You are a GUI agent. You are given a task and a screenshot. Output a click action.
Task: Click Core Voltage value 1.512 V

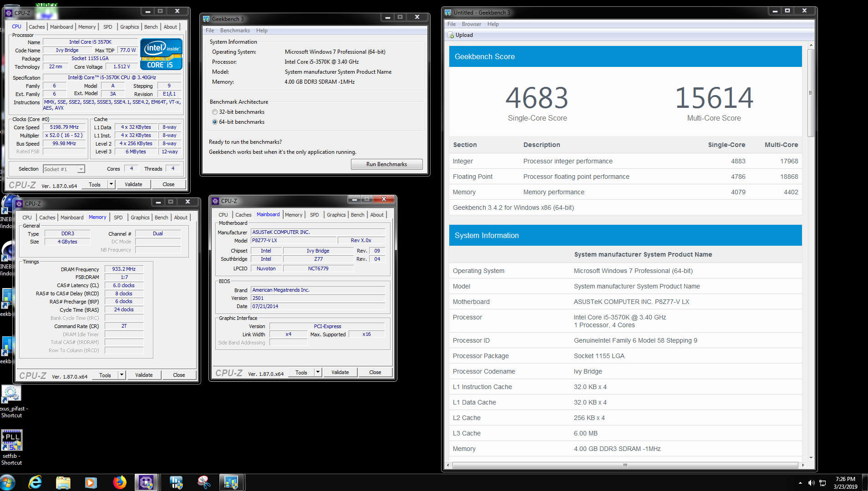tap(122, 66)
